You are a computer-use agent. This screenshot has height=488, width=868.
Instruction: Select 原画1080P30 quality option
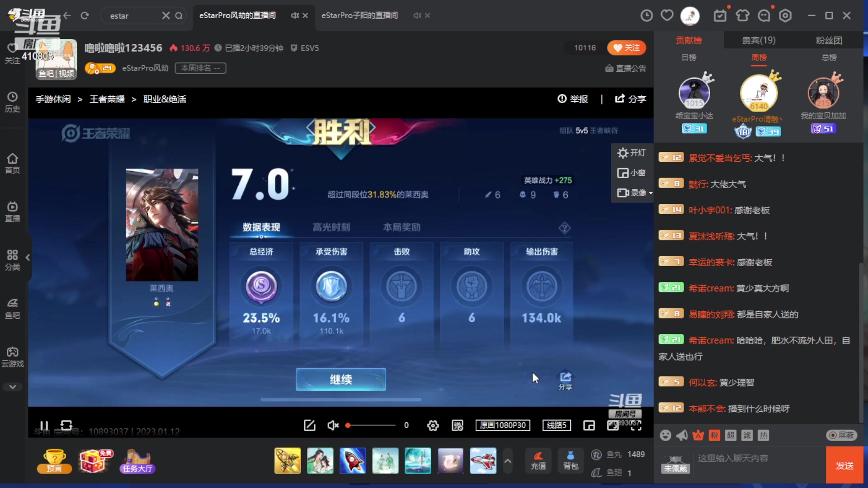[503, 425]
